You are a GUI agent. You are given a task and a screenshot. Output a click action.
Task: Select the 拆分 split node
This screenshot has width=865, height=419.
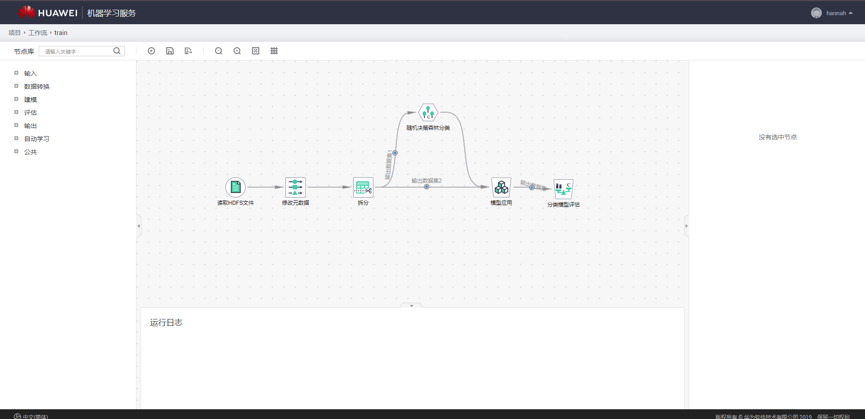[363, 187]
